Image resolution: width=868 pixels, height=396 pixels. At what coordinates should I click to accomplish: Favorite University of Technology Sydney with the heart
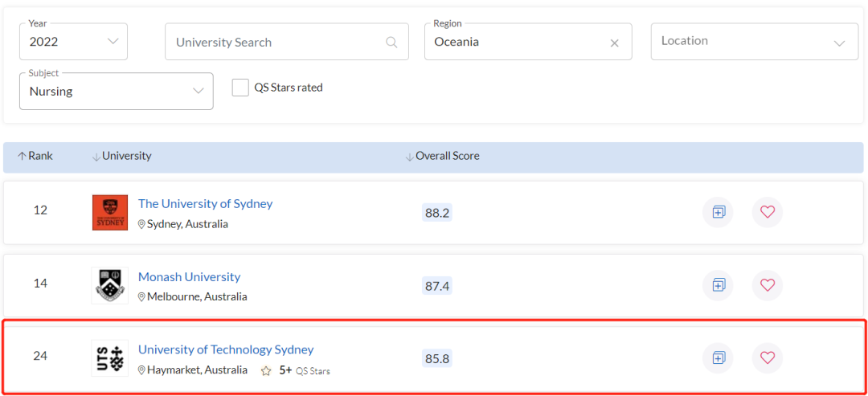coord(768,357)
